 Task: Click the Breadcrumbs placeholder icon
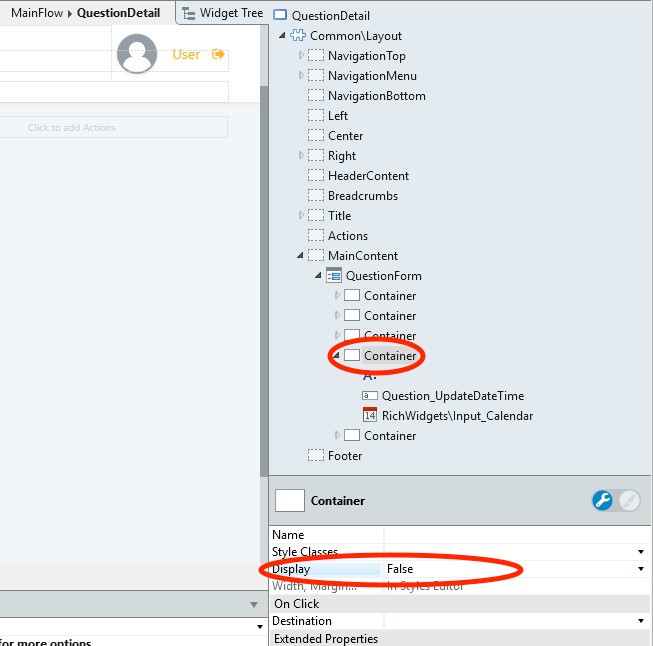click(x=316, y=195)
